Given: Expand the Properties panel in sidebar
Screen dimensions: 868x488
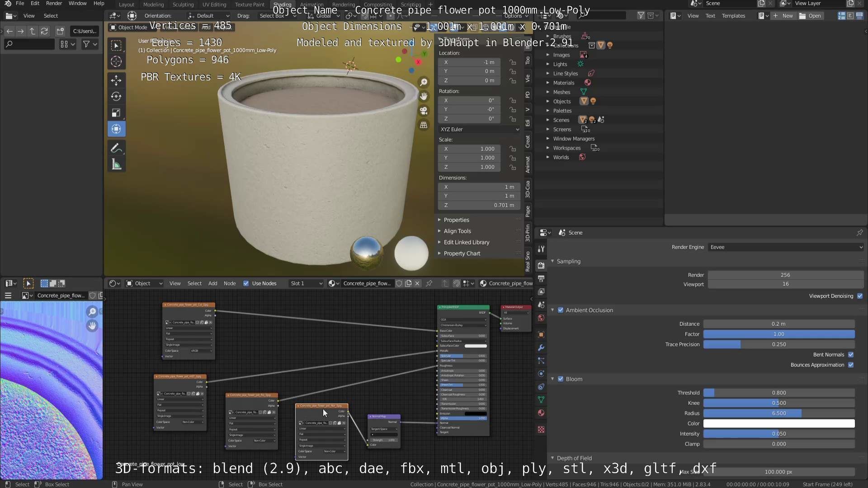Looking at the screenshot, I should click(456, 220).
